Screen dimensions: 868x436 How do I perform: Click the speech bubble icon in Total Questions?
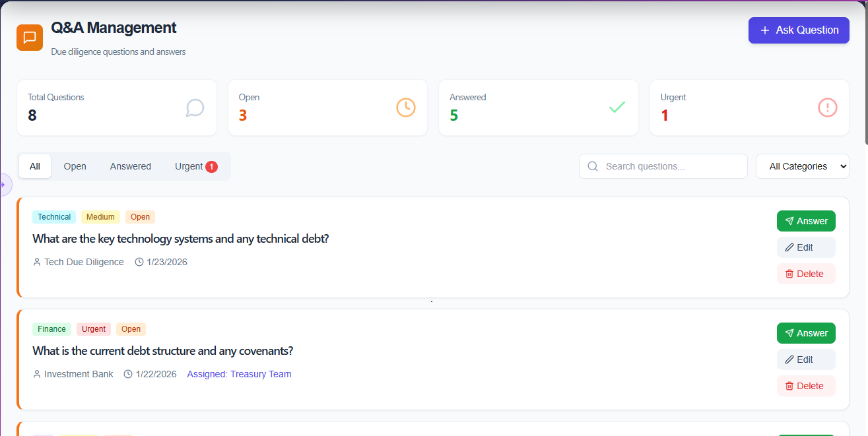(195, 108)
